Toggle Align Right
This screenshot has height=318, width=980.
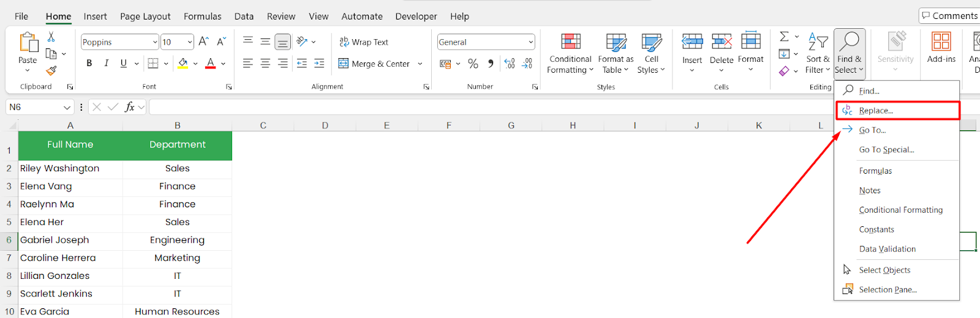[282, 63]
